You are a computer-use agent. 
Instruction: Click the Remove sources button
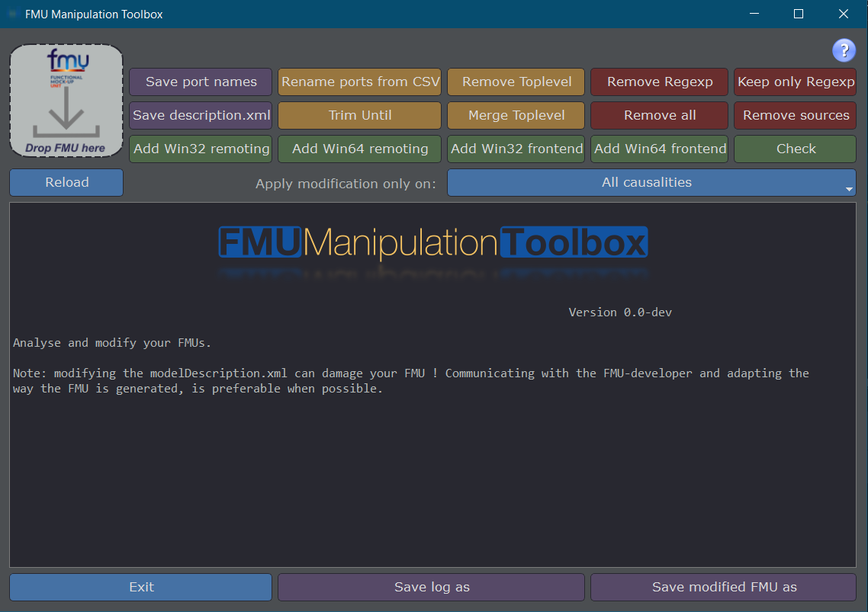[x=795, y=116]
